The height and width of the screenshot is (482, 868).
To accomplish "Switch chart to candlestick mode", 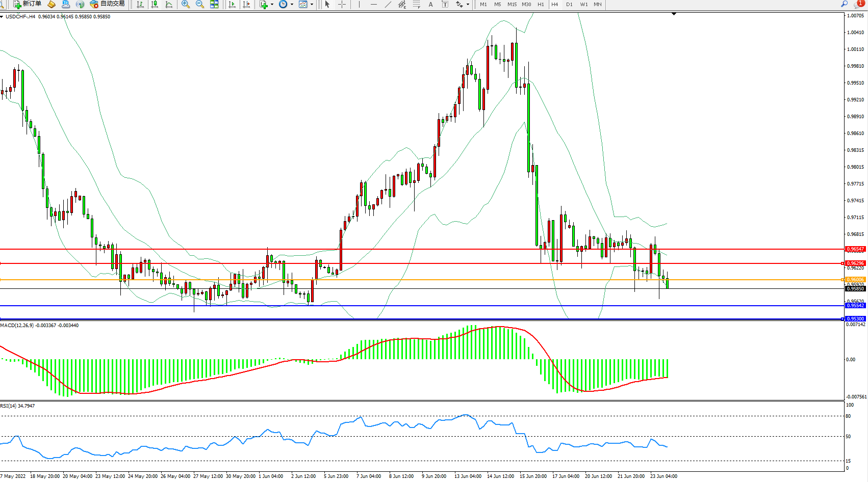I will tap(155, 4).
